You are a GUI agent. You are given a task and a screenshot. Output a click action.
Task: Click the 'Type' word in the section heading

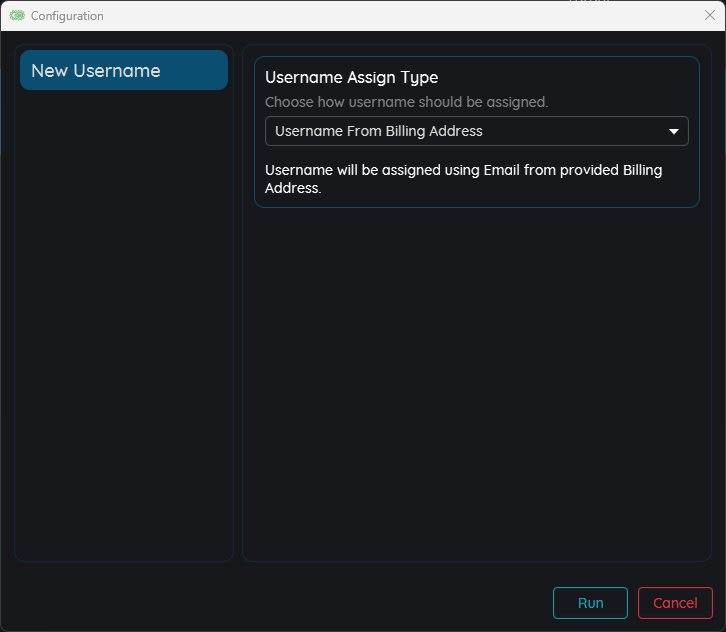point(419,78)
